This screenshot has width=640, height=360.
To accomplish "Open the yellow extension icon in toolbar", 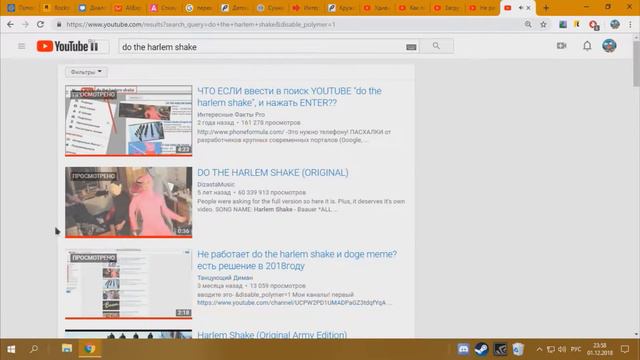I will click(x=577, y=24).
